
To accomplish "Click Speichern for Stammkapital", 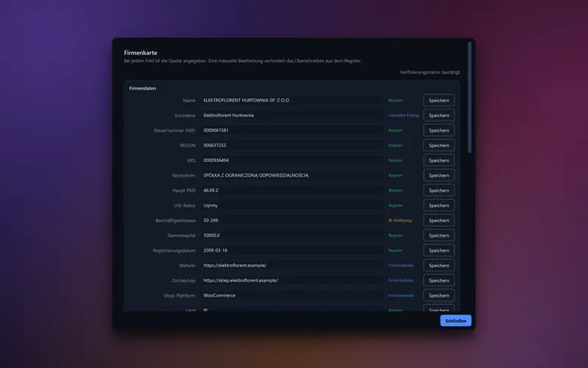I will [x=439, y=236].
